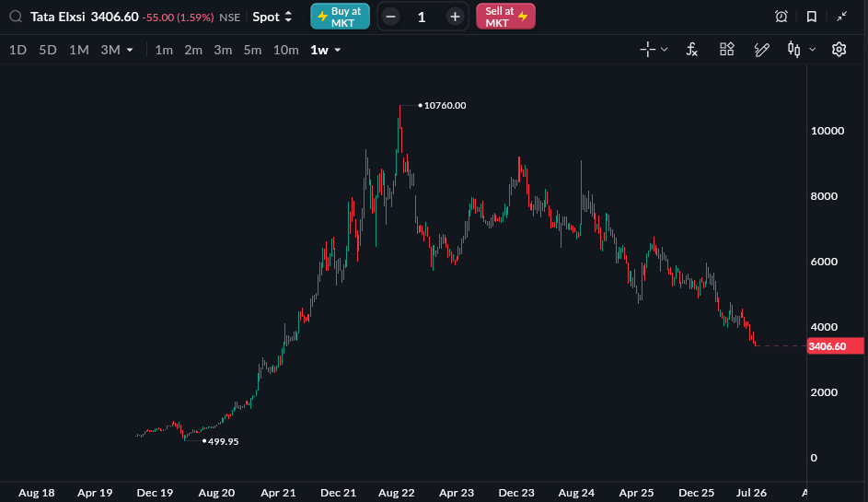
Task: Increase quantity with the plus button
Action: pos(455,17)
